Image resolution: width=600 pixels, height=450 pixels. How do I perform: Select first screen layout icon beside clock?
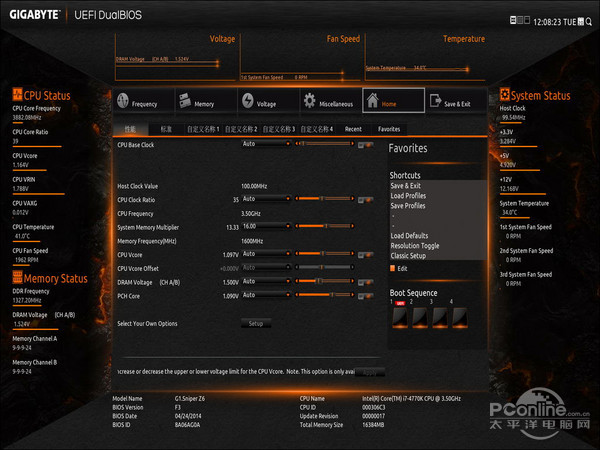coord(513,20)
